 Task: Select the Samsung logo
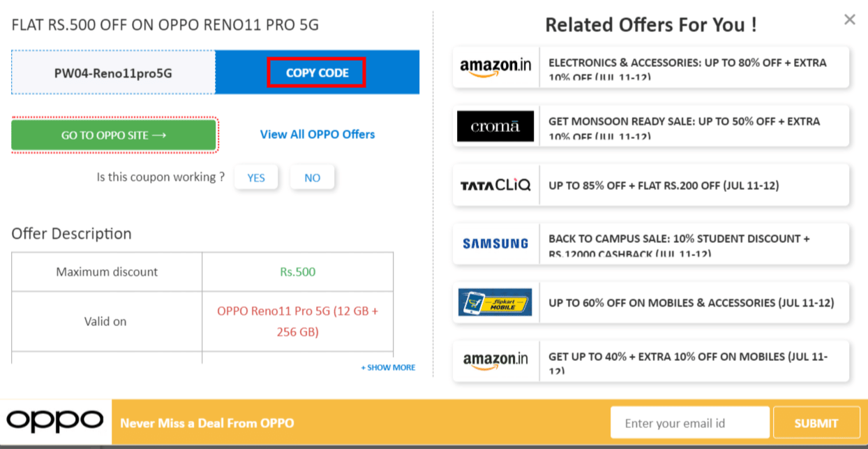(x=495, y=244)
